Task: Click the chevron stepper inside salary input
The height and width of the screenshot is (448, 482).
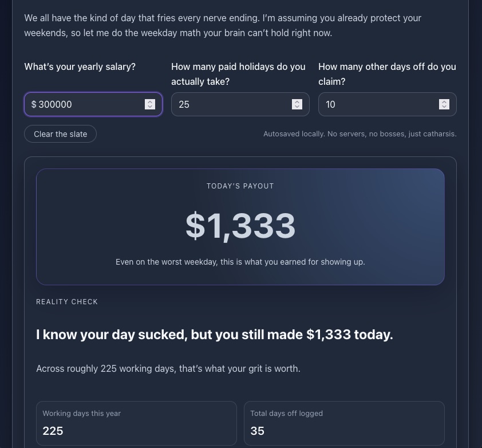Action: pyautogui.click(x=150, y=104)
